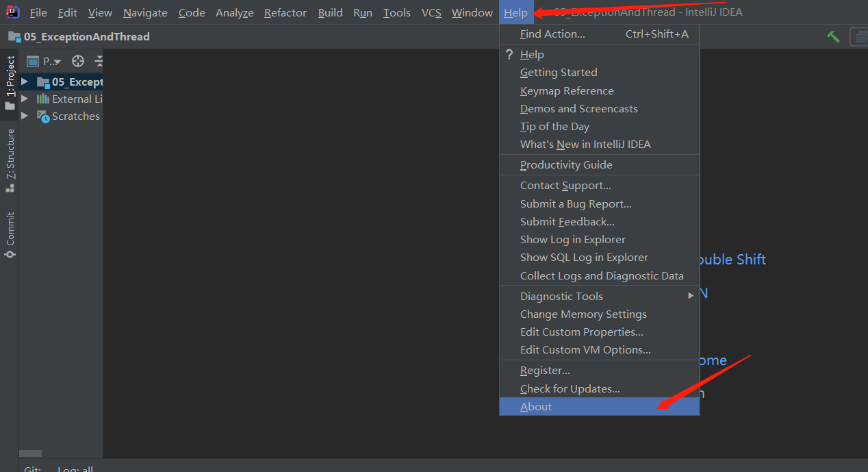
Task: Click the locate/select opened file crosshair icon
Action: pyautogui.click(x=78, y=61)
